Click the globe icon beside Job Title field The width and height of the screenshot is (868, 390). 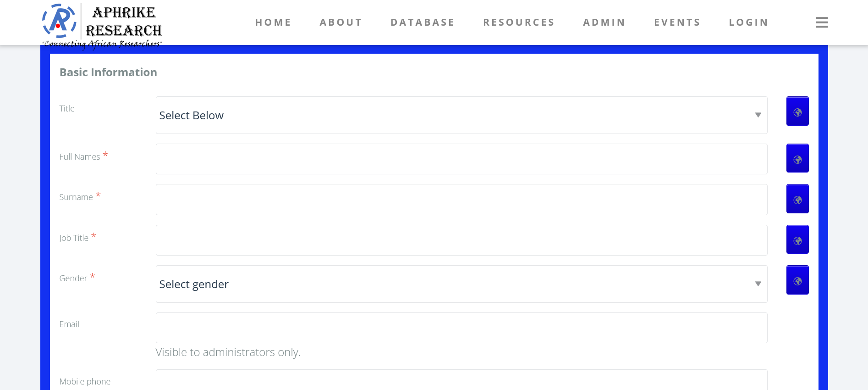click(797, 240)
